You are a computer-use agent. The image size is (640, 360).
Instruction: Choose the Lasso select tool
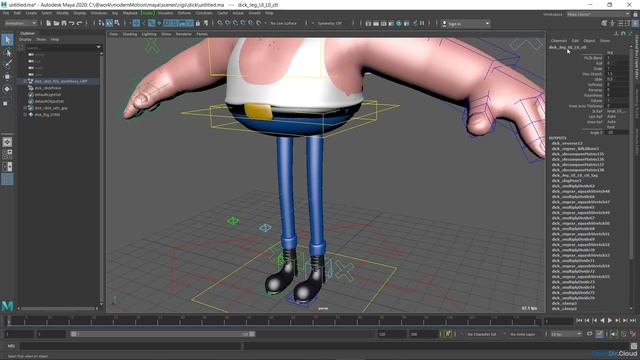coord(7,53)
